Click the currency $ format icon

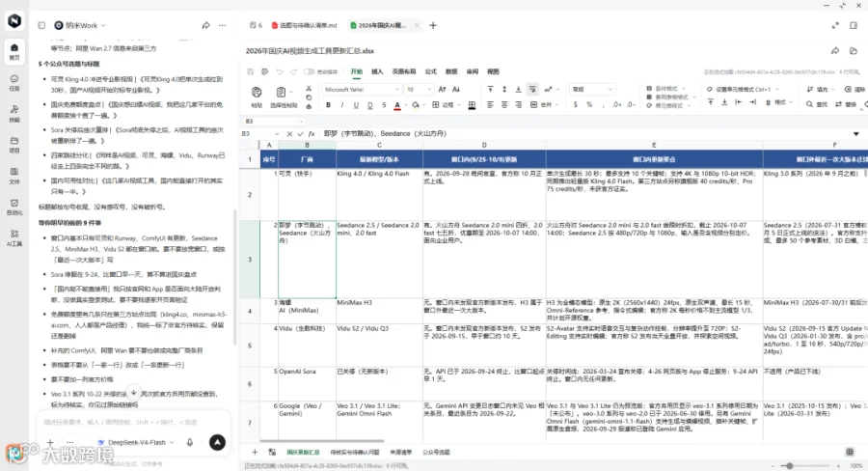coord(576,105)
